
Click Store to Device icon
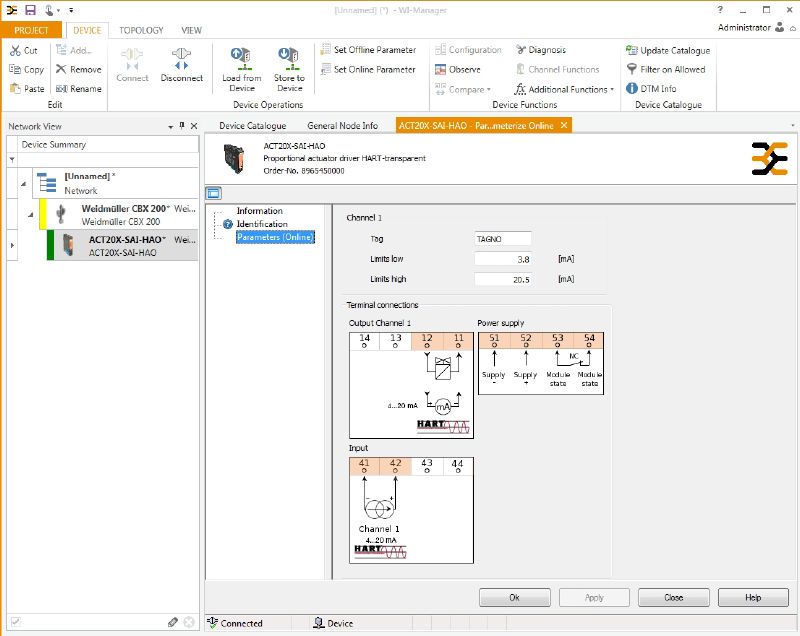click(x=289, y=59)
